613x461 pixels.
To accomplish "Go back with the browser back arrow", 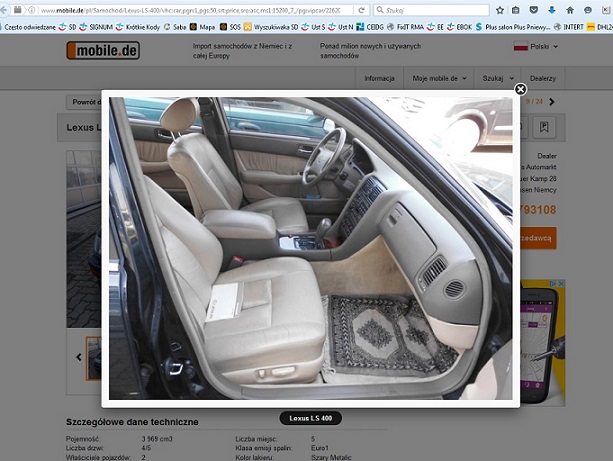I will pos(4,10).
